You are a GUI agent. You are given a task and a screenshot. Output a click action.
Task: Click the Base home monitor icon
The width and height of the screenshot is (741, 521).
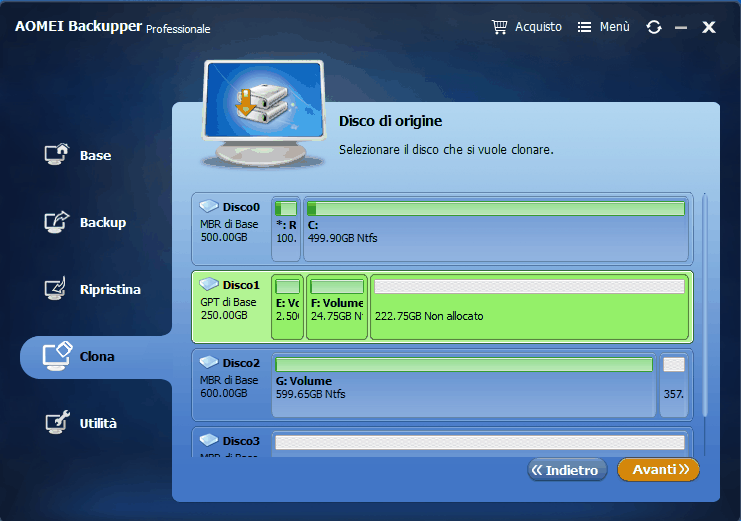(57, 154)
